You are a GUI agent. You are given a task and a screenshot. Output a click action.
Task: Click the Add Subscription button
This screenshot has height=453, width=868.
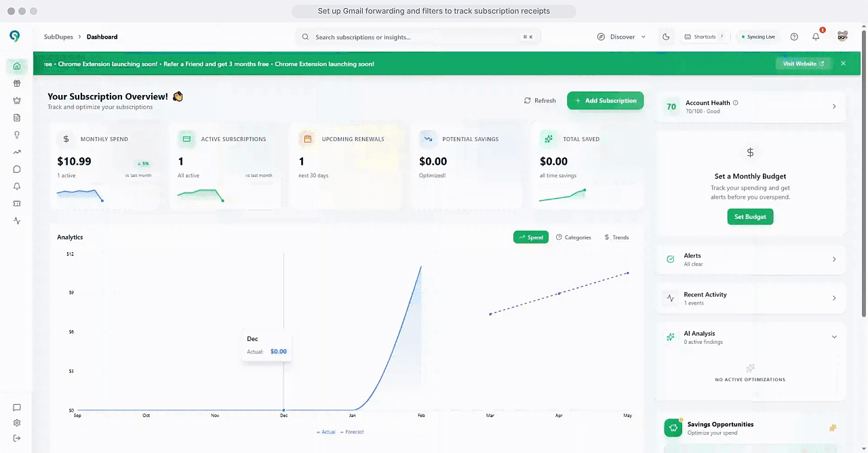point(605,100)
